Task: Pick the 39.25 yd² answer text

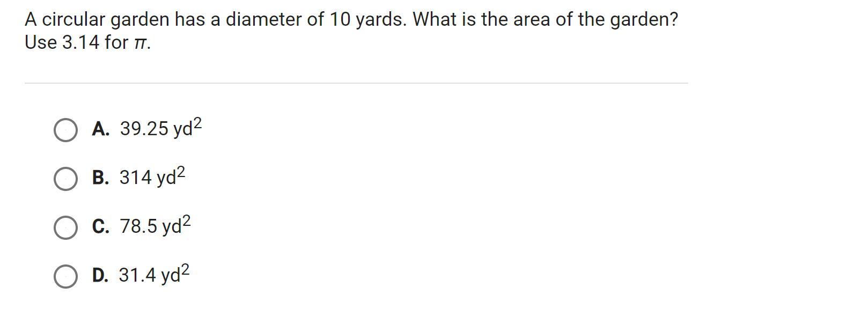Action: (161, 128)
